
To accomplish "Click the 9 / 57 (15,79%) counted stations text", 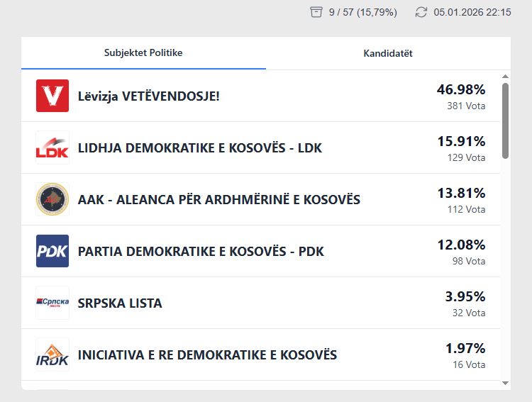I will (x=362, y=12).
